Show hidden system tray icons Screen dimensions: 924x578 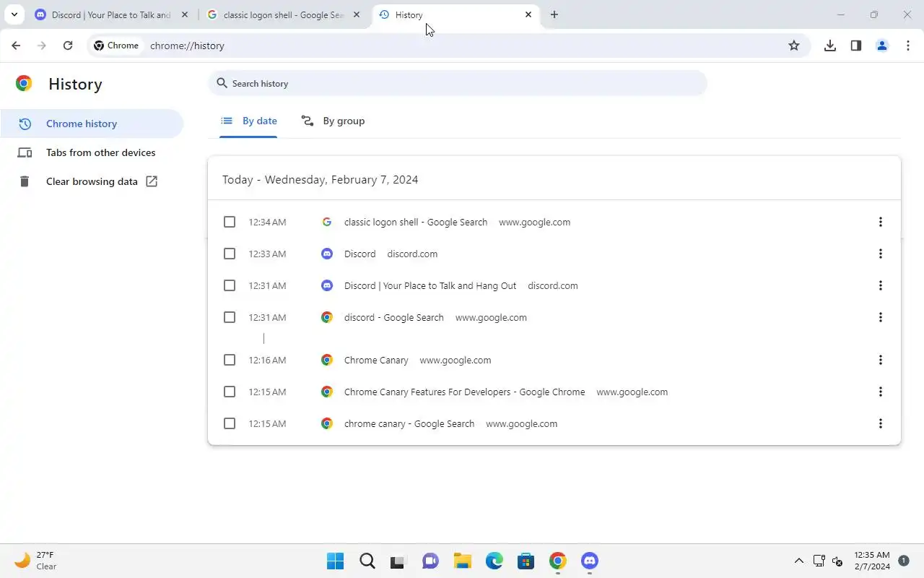tap(798, 561)
